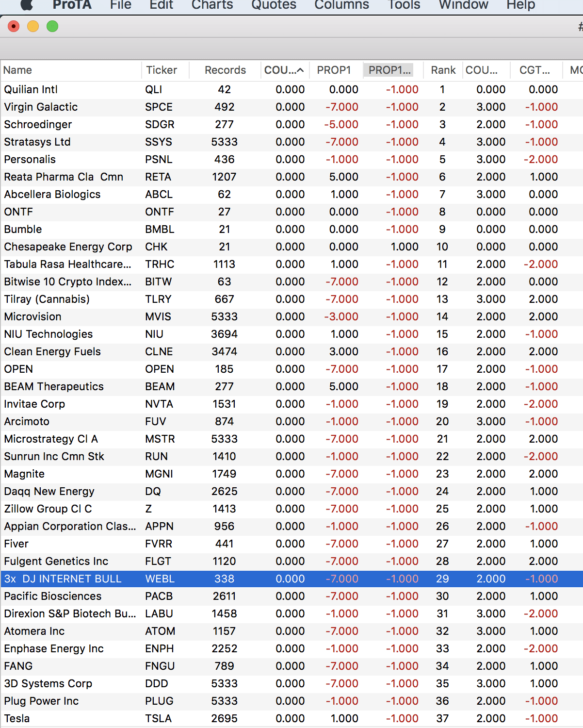The height and width of the screenshot is (728, 583).
Task: Select the 3D Systems Corp row
Action: 291,684
